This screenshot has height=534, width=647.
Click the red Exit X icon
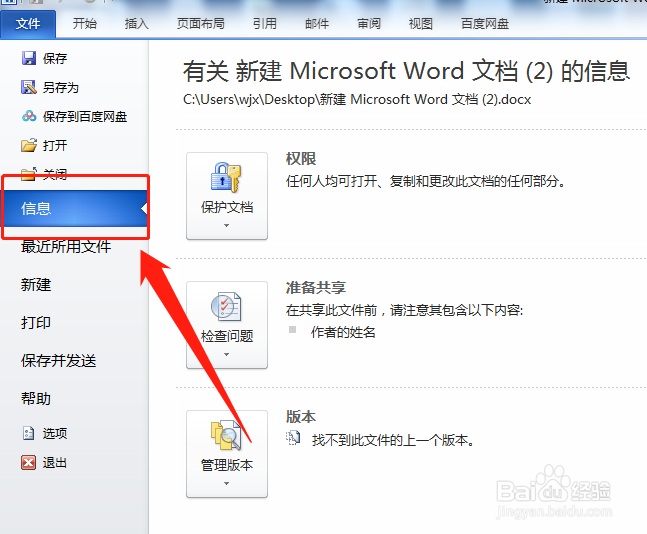pos(28,462)
